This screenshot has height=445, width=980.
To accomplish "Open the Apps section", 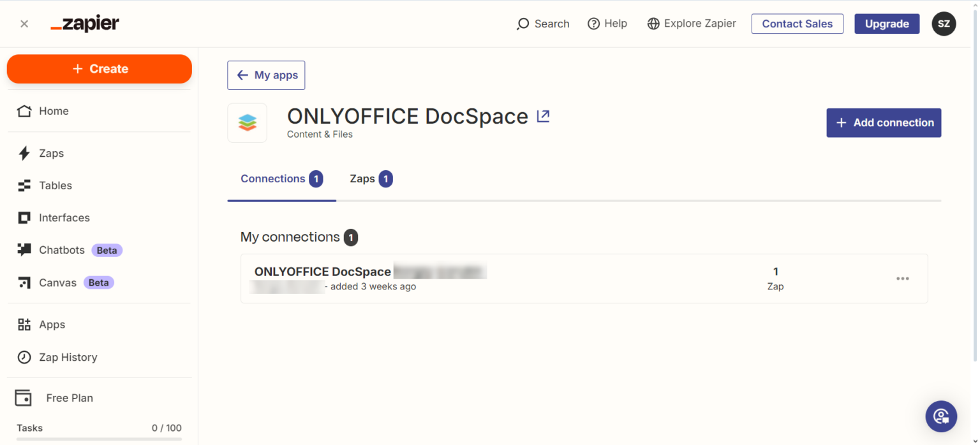I will point(52,325).
